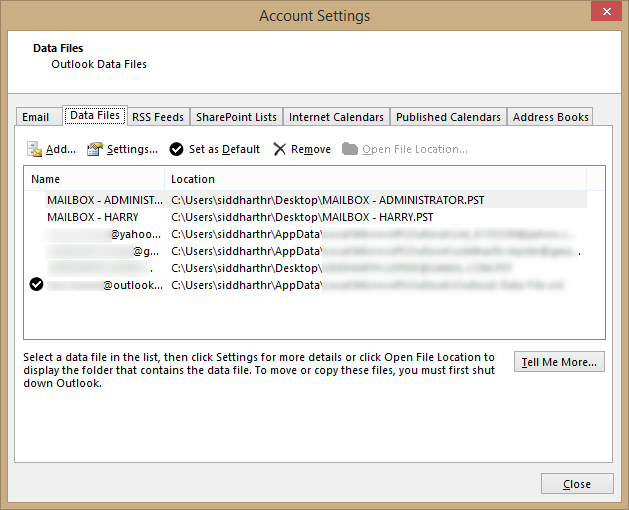Viewport: 629px width, 510px height.
Task: Click the Remove X icon
Action: point(280,149)
